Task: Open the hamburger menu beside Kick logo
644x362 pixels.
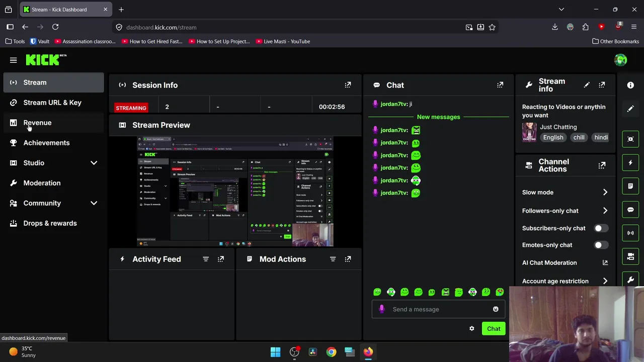Action: click(14, 60)
